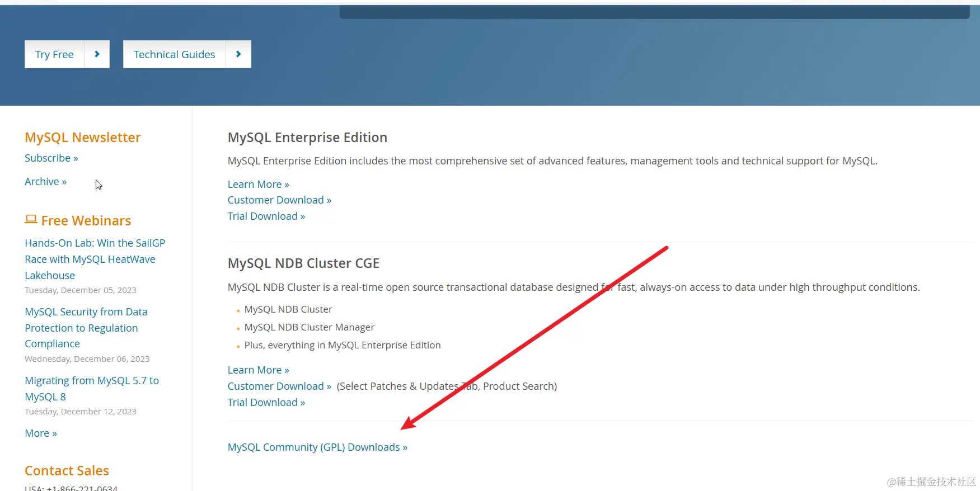Click the arrow icon beside Try Free
Screen dimensions: 980x491
97,54
